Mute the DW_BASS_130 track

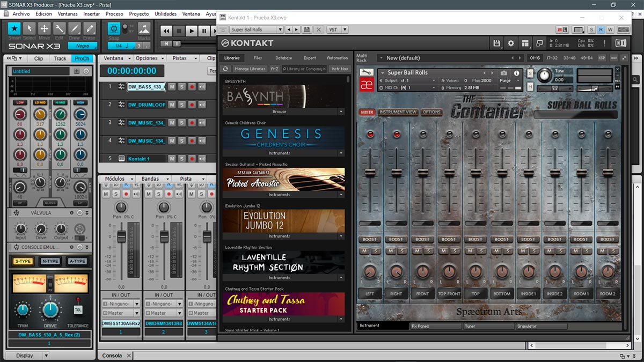click(x=172, y=86)
